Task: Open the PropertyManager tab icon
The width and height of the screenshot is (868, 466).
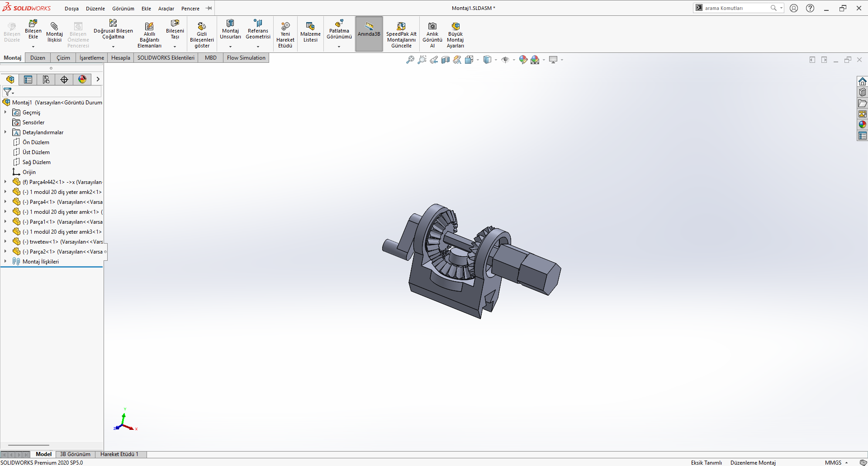Action: (28, 80)
